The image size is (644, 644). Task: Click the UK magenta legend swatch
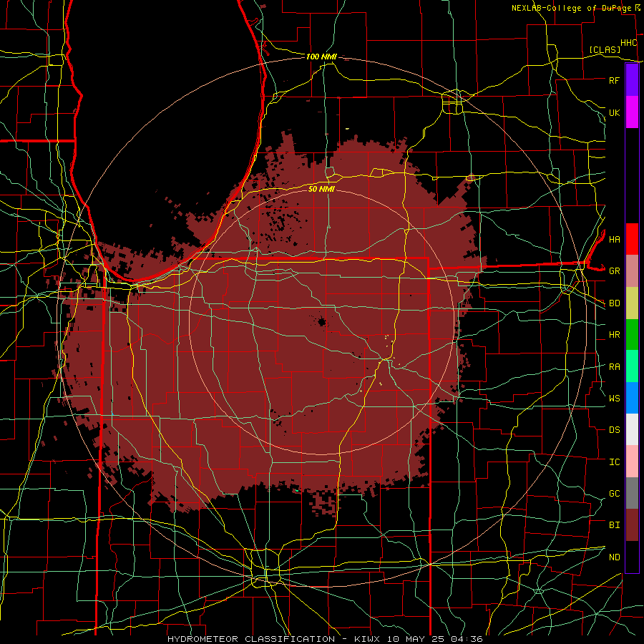coord(632,112)
